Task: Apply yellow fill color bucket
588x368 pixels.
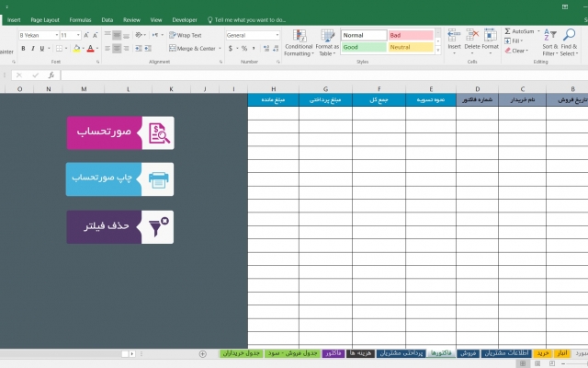Action: point(76,49)
